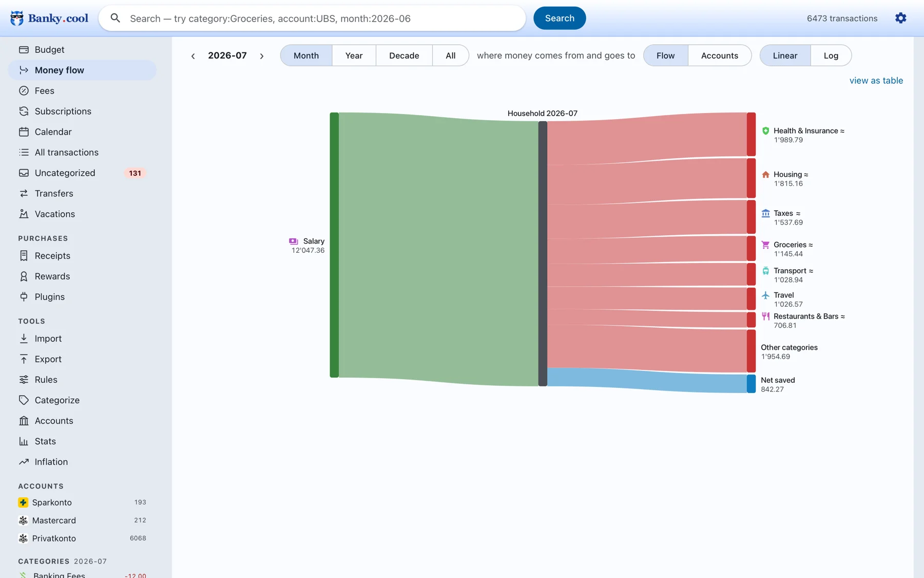Image resolution: width=924 pixels, height=578 pixels.
Task: Select the Year period toggle
Action: coord(354,55)
